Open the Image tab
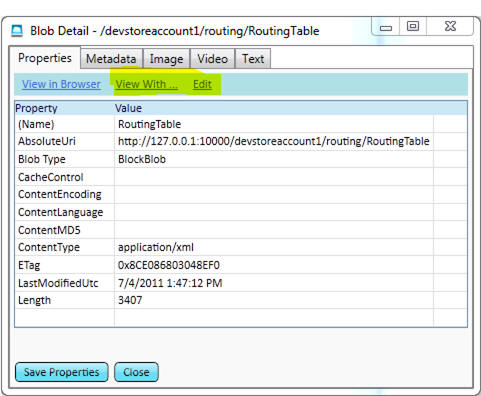Image resolution: width=481 pixels, height=396 pixels. coord(166,59)
